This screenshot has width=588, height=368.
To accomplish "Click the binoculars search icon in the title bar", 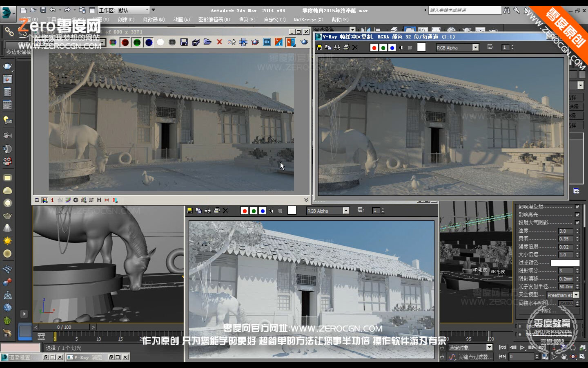I will (507, 10).
